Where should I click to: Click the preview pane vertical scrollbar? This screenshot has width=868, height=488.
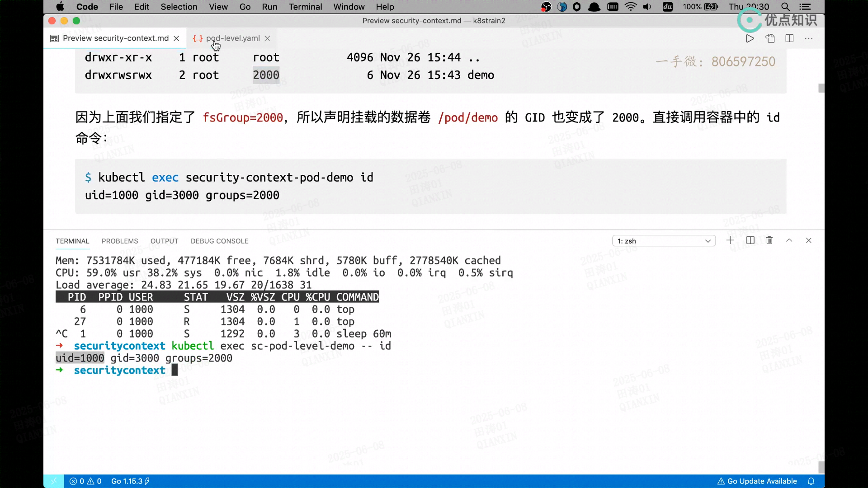pyautogui.click(x=821, y=88)
